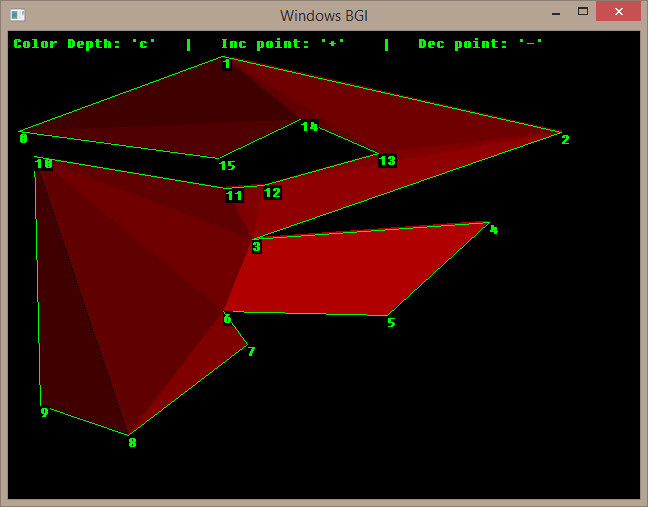This screenshot has height=507, width=648.
Task: Click the "Inc point: '+'" hint text
Action: coord(283,44)
